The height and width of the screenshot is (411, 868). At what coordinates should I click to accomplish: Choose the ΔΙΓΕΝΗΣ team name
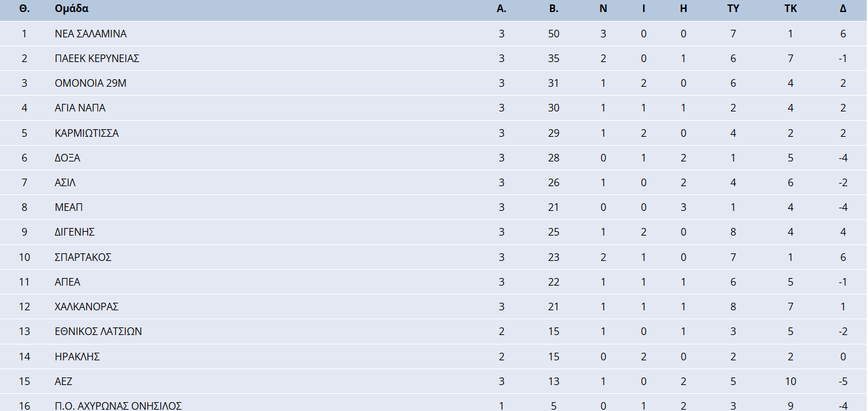[75, 232]
